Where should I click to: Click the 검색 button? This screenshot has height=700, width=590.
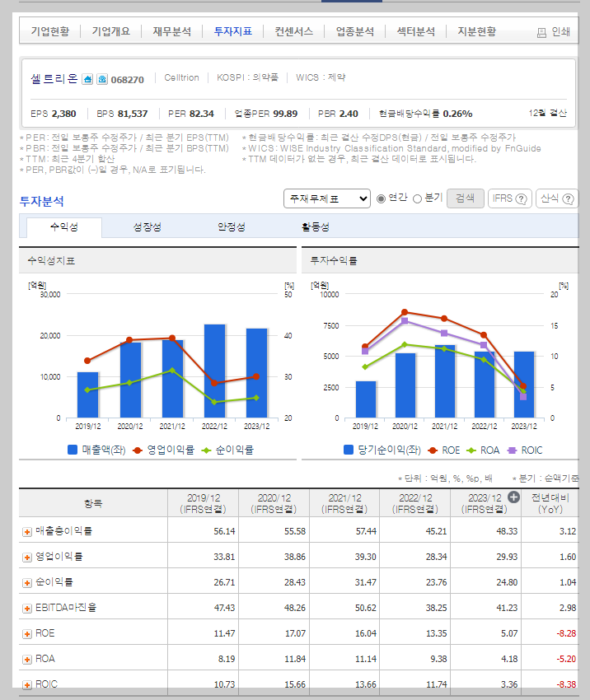466,198
